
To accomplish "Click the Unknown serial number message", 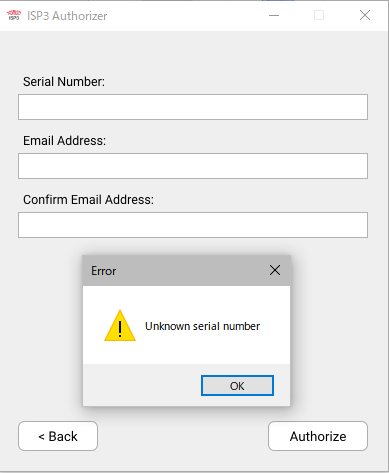I will coord(202,326).
